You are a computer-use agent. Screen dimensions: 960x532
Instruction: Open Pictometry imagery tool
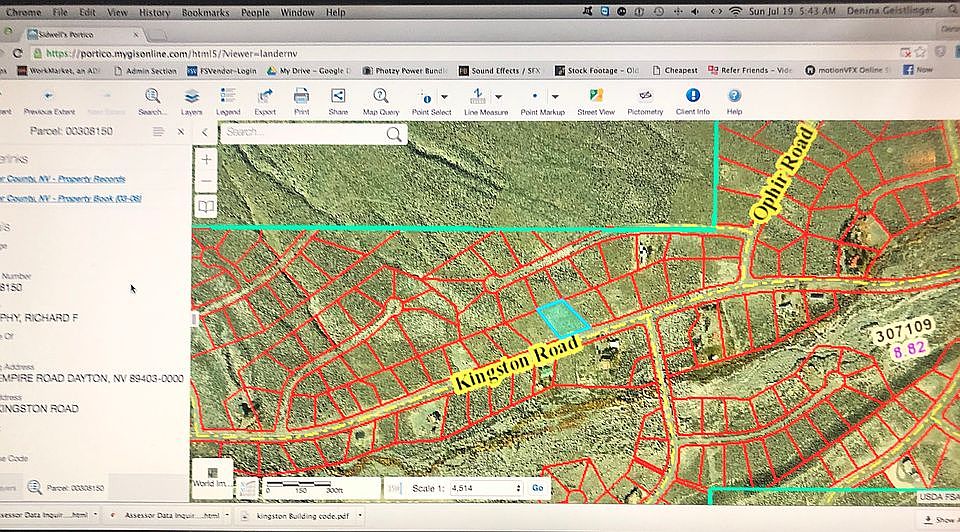pos(645,97)
